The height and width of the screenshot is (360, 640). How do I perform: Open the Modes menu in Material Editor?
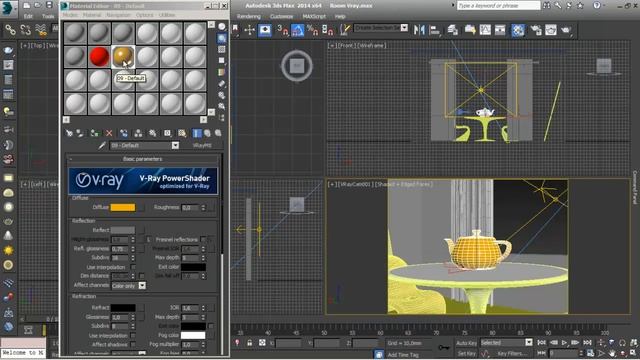(x=70, y=15)
